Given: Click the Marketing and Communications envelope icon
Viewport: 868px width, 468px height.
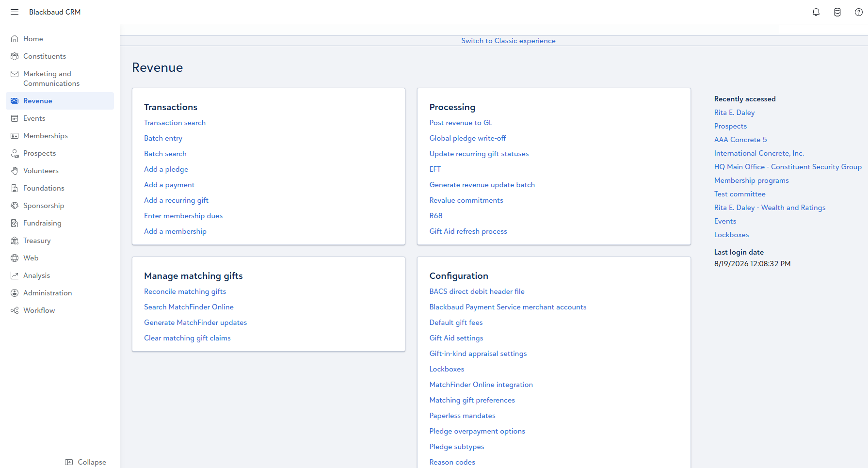Looking at the screenshot, I should pos(15,74).
